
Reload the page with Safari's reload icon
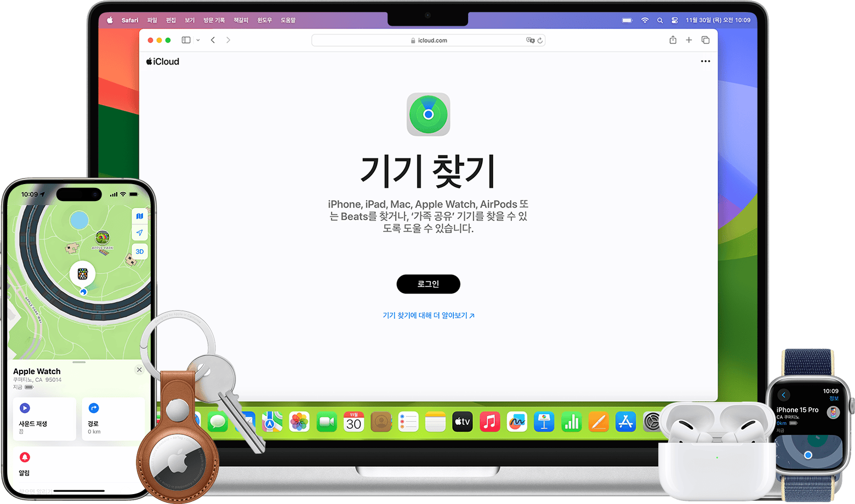tap(540, 40)
